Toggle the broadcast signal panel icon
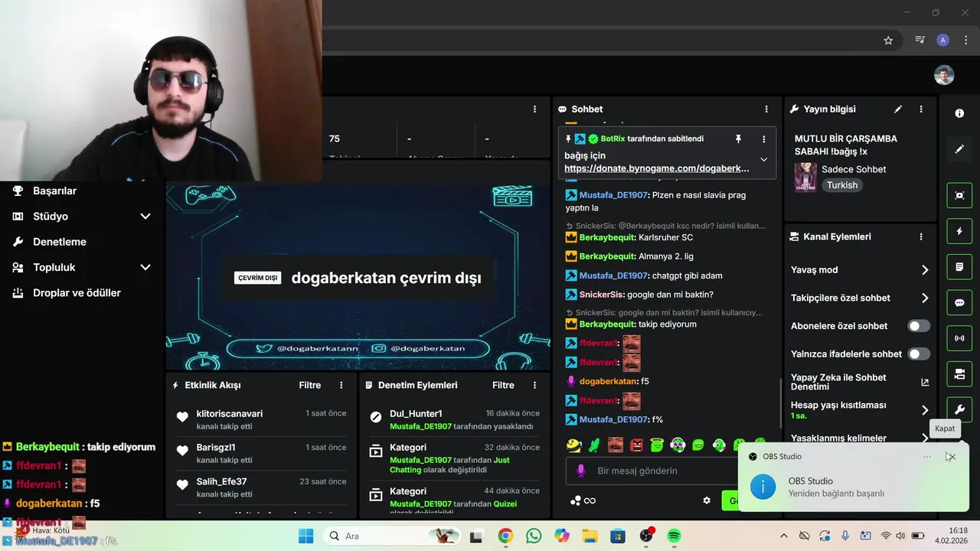The image size is (980, 551). [959, 337]
